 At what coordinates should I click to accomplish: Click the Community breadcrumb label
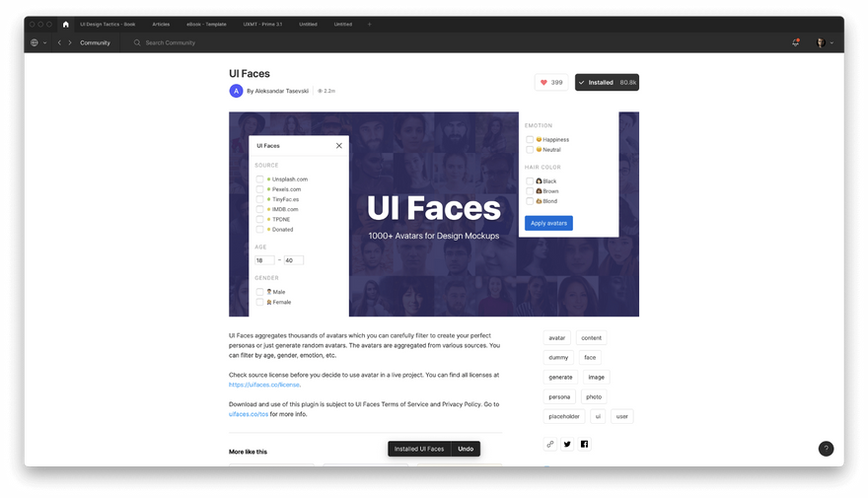click(95, 42)
